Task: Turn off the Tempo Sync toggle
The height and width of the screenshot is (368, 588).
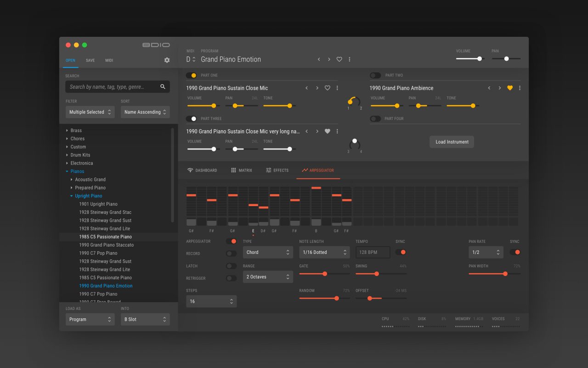Action: tap(401, 252)
